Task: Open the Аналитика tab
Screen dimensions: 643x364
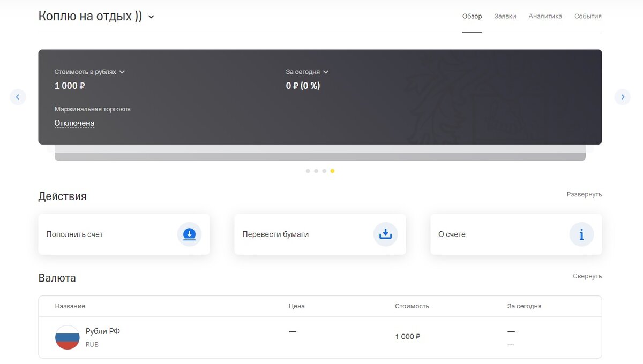Action: 545,16
